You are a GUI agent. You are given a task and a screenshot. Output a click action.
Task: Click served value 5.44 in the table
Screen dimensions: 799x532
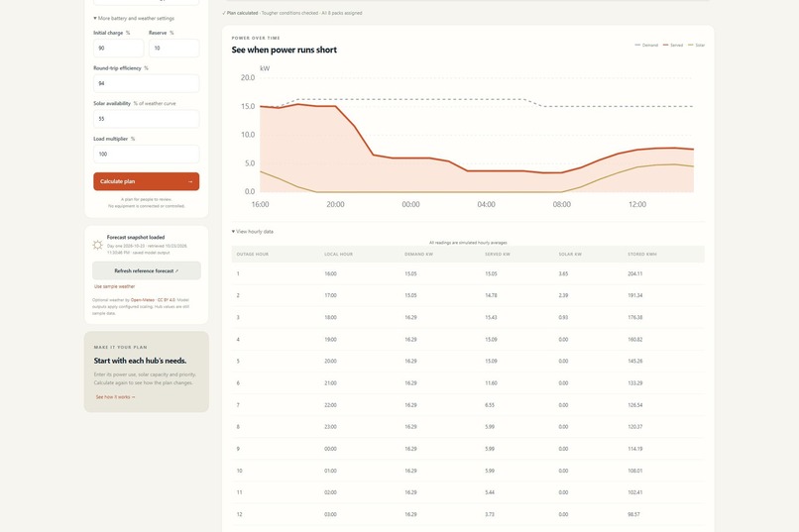[490, 492]
